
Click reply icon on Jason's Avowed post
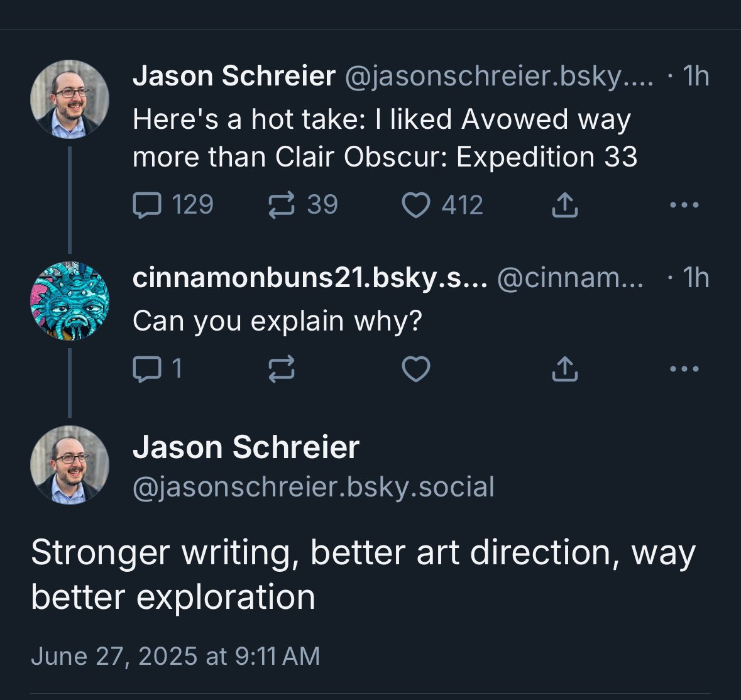coord(148,205)
